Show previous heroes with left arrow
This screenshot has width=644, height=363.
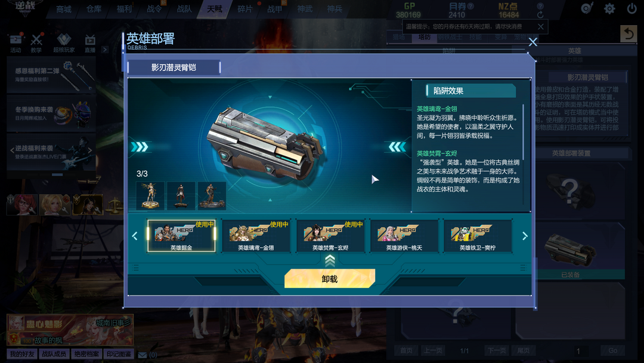[x=135, y=236]
